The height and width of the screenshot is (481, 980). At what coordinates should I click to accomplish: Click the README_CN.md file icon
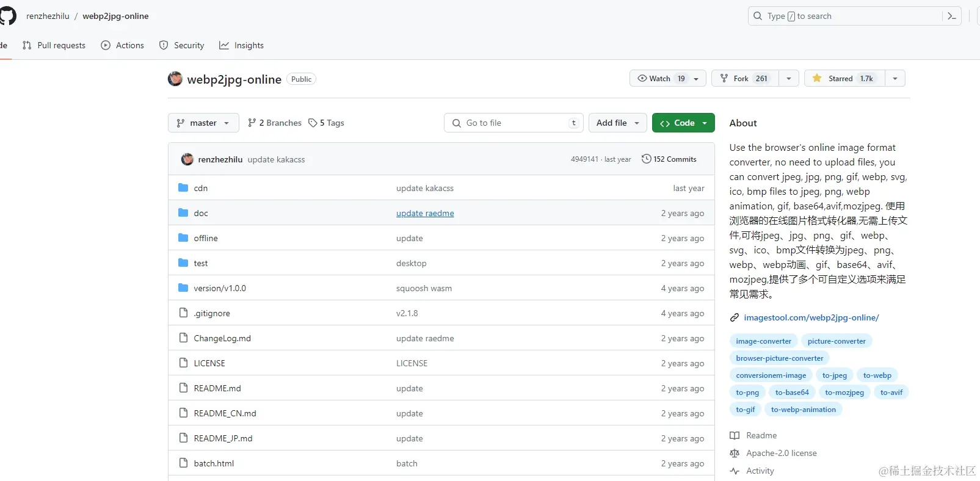point(183,413)
